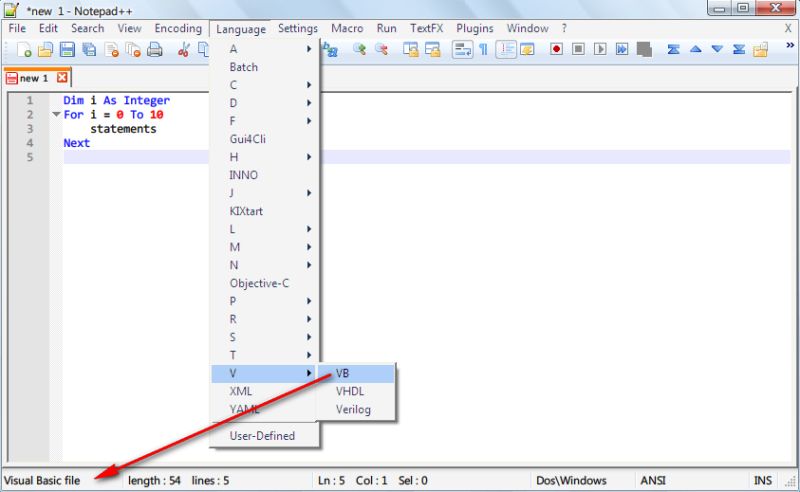The image size is (800, 492).
Task: Open the User-Defined Language dialog icon
Action: (x=527, y=50)
